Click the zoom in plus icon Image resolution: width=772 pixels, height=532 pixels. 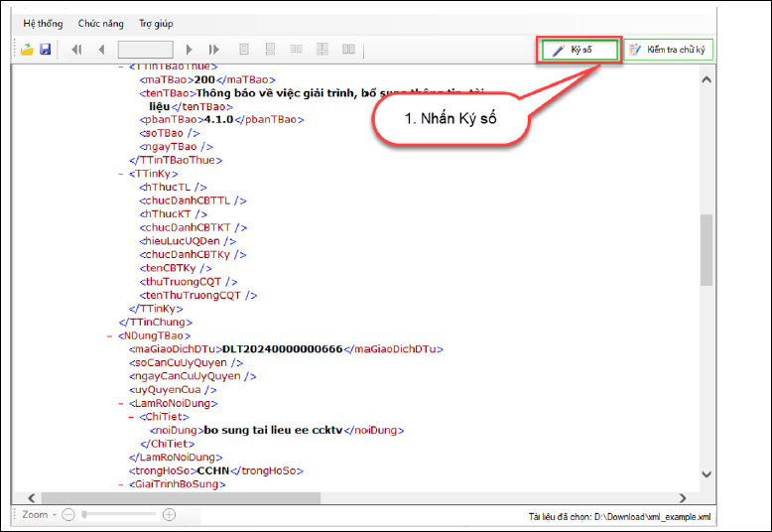click(x=169, y=515)
